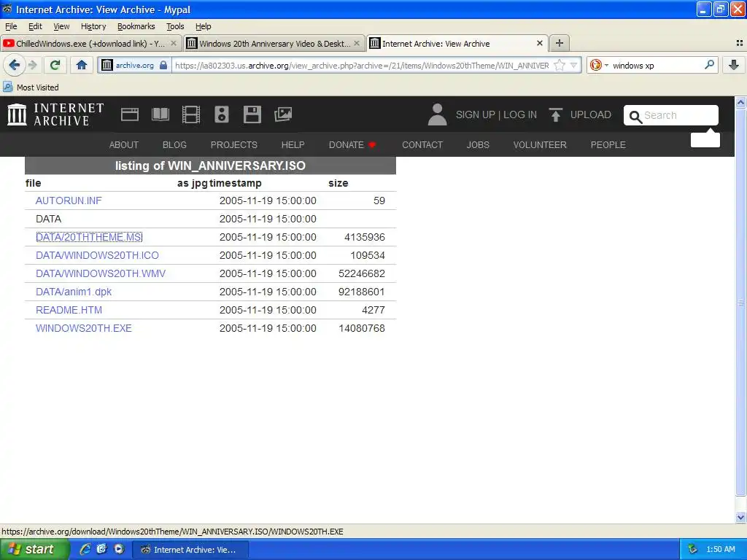Image resolution: width=747 pixels, height=560 pixels.
Task: Click the Internet Archive logo
Action: coord(55,114)
